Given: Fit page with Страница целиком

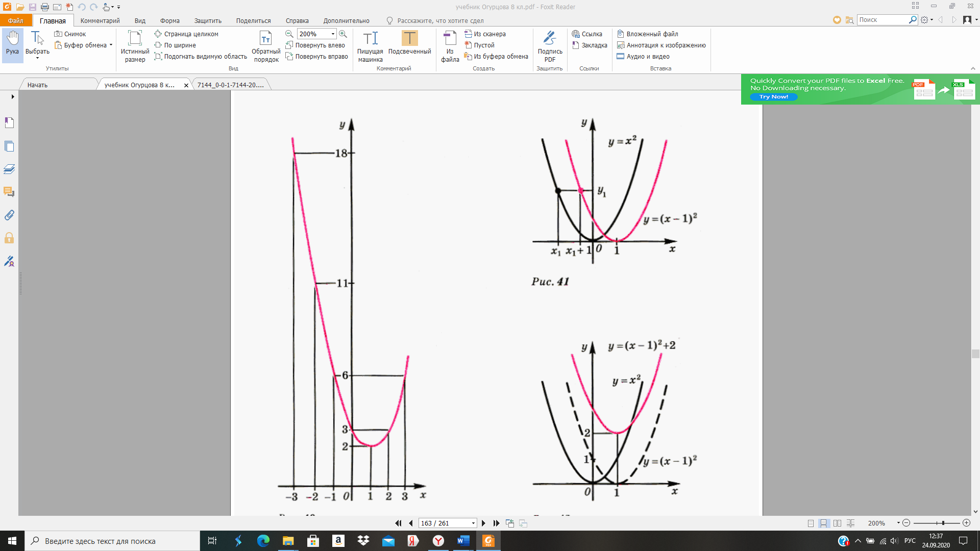Looking at the screenshot, I should (x=187, y=34).
